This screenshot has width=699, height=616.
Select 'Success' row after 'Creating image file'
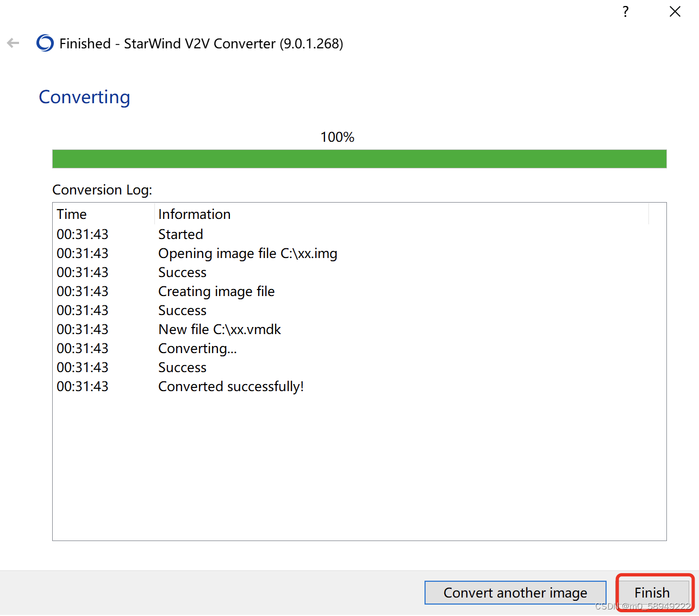click(x=359, y=310)
